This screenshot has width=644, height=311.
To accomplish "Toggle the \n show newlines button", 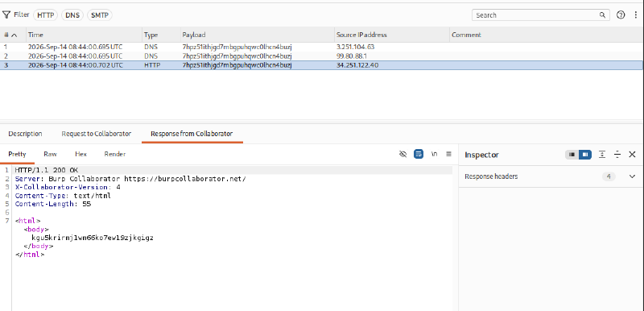I will click(434, 154).
